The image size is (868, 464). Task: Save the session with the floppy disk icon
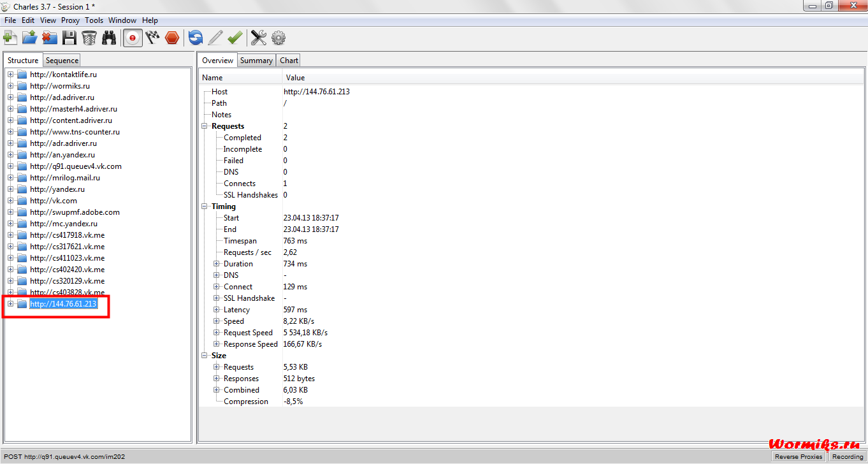tap(69, 38)
